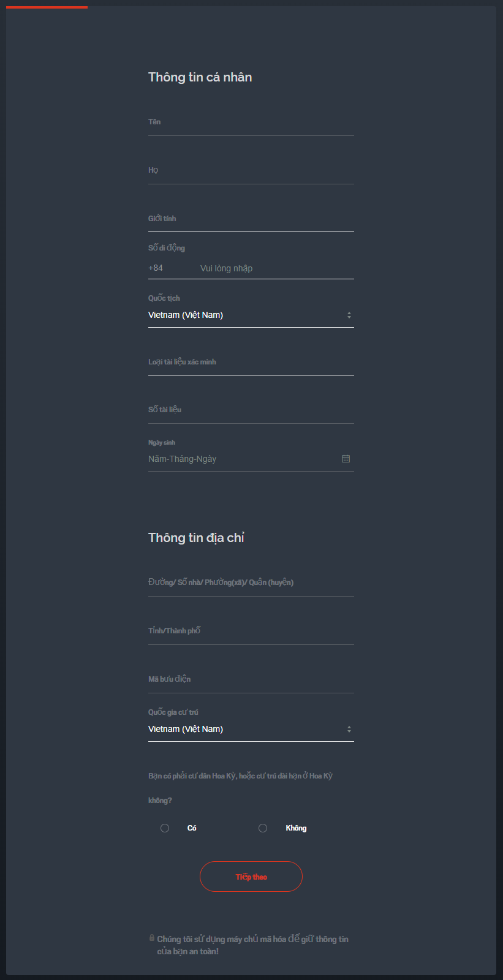This screenshot has width=503, height=980.
Task: Click the Vui lòng nhập phone number field
Action: [x=277, y=268]
